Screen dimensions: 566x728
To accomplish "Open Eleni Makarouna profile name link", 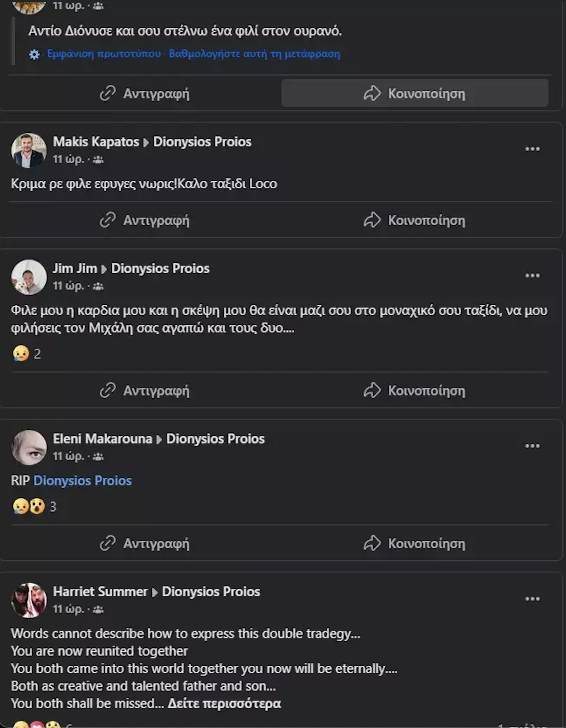I will [x=102, y=439].
